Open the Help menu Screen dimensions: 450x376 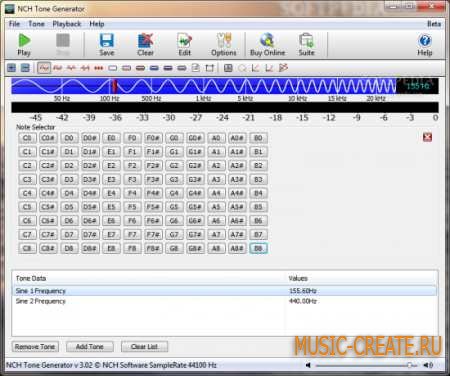[x=97, y=24]
